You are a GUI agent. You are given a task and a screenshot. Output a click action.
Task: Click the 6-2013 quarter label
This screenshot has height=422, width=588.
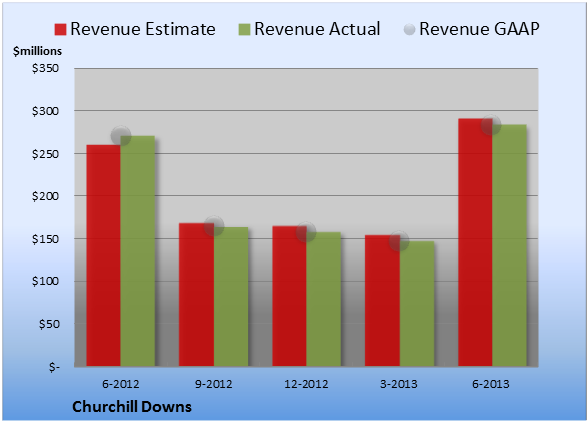coord(491,384)
